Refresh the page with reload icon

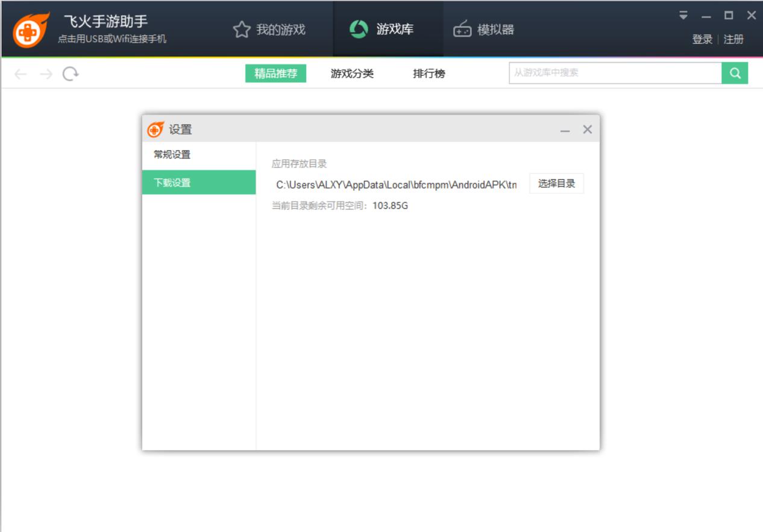coord(71,74)
